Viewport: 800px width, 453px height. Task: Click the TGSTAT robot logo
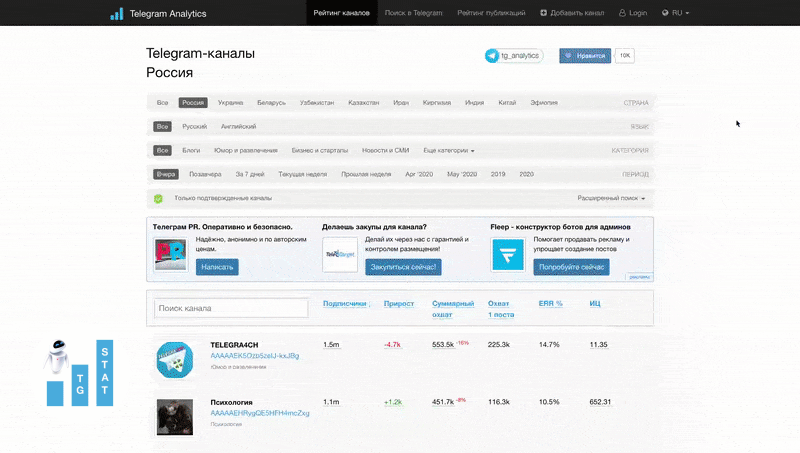click(80, 373)
